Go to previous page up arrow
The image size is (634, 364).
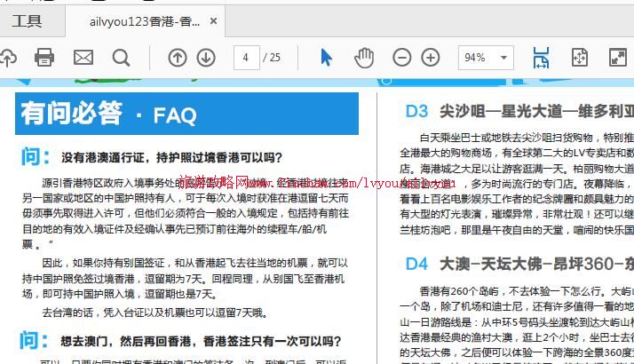(x=178, y=58)
